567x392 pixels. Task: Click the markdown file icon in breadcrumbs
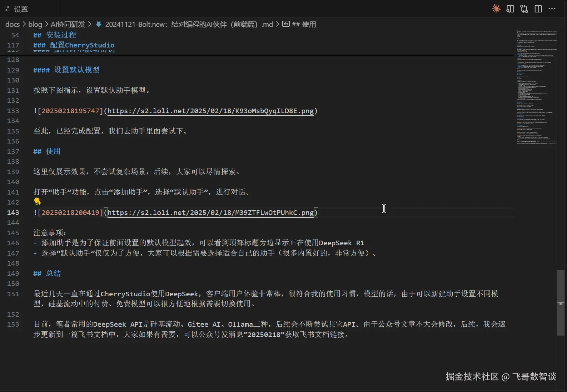[99, 24]
